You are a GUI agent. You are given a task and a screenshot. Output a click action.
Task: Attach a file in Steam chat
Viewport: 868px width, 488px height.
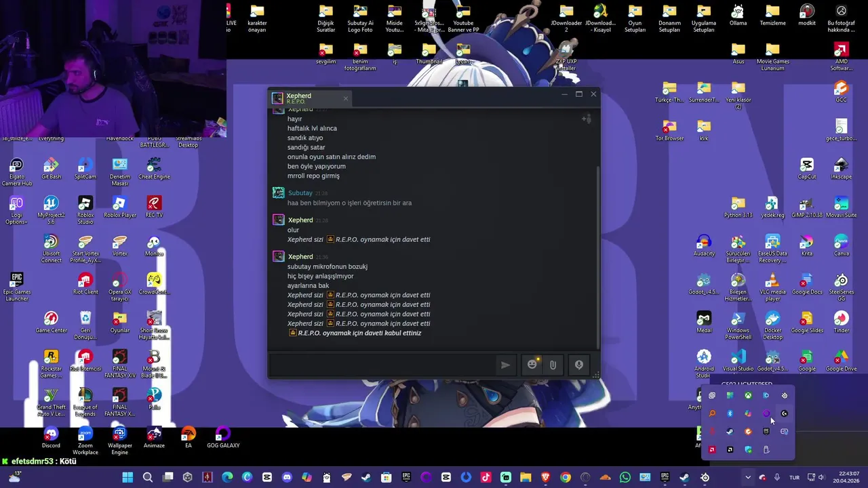point(553,365)
